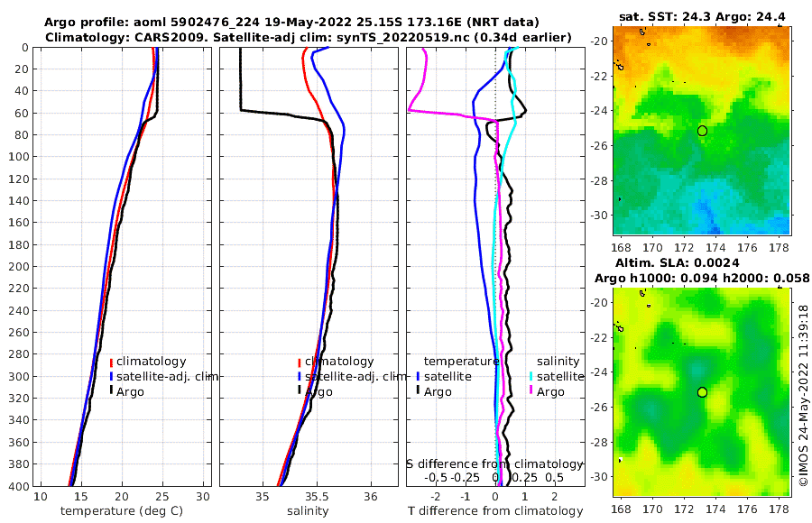Click the Climatology CARS2009 subtitle line

(309, 37)
